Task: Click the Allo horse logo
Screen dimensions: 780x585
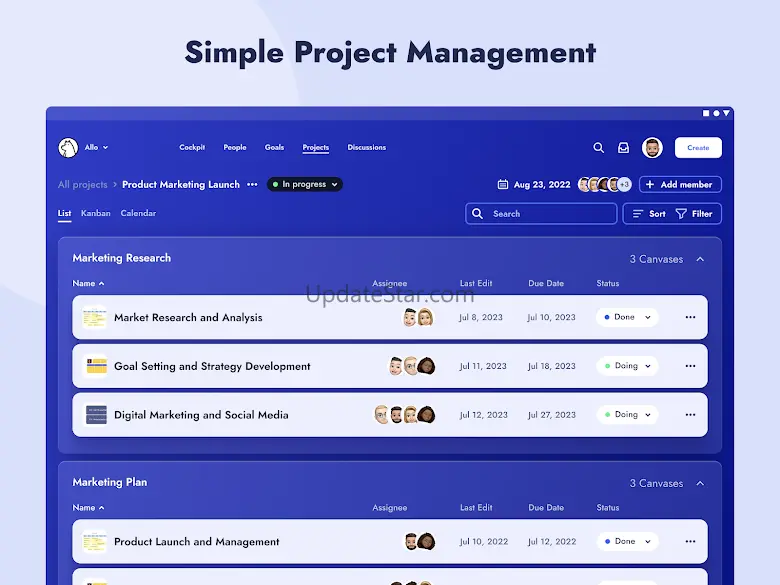Action: pyautogui.click(x=68, y=148)
